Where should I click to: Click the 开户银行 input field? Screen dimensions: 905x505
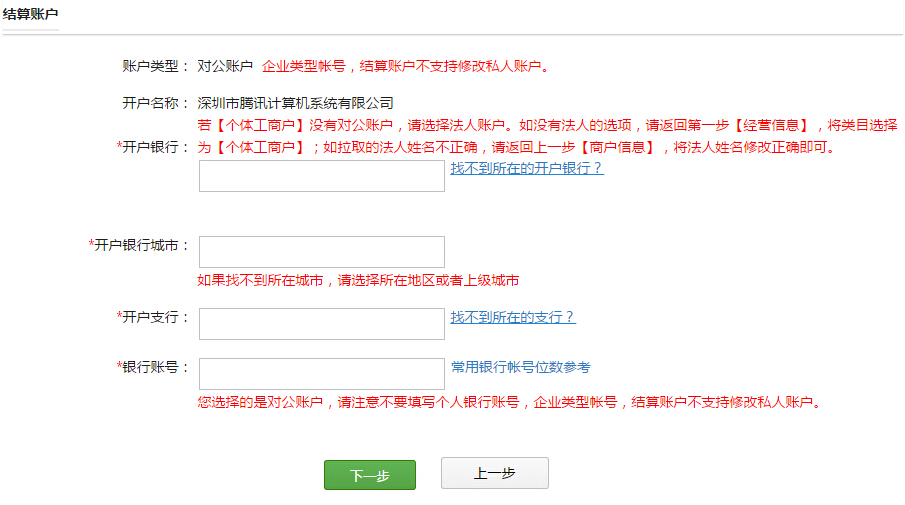point(321,175)
